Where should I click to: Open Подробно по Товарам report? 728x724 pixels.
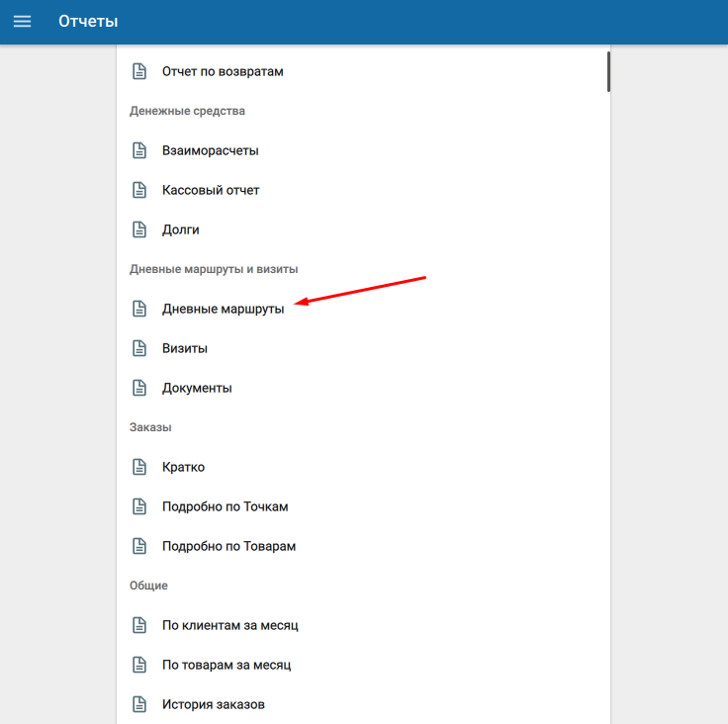click(x=228, y=546)
